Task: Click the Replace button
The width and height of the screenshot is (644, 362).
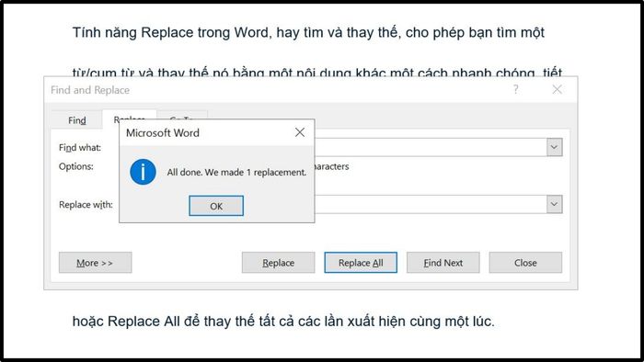Action: click(278, 263)
